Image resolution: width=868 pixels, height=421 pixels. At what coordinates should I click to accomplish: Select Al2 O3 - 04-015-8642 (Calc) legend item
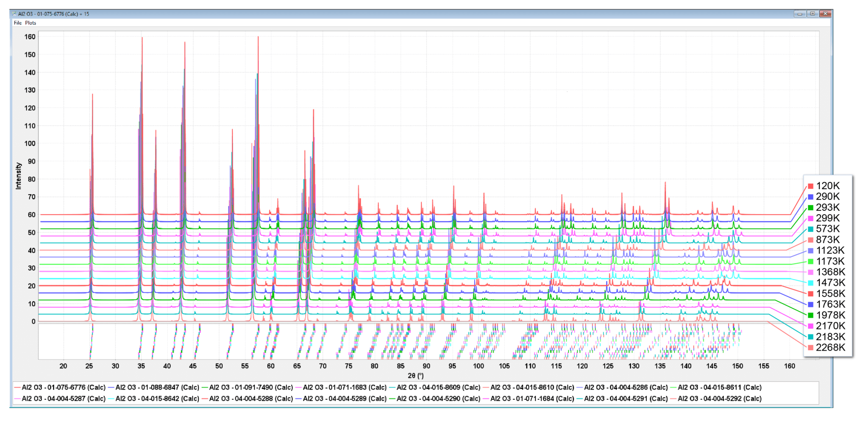[x=157, y=399]
